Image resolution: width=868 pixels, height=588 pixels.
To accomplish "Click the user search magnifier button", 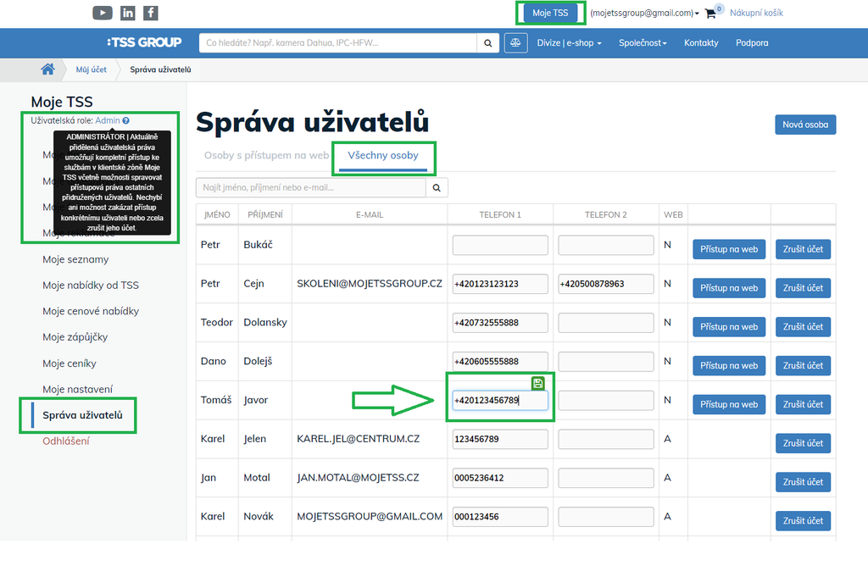I will (437, 187).
